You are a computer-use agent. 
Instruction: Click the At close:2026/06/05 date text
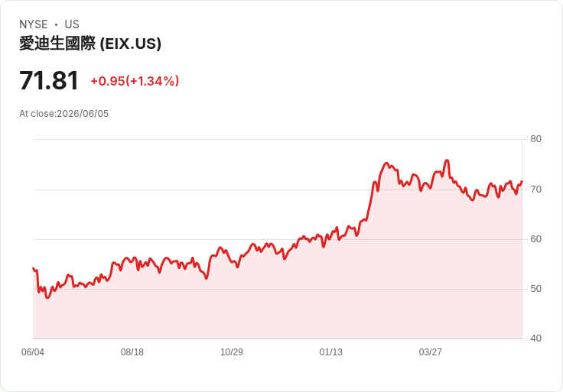(x=64, y=114)
